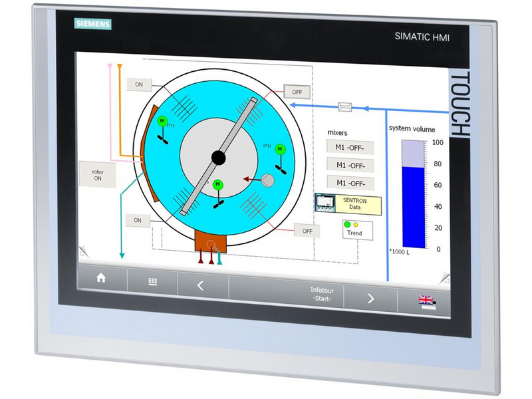
Task: Select the upper-left mixer motor M icon
Action: 162,121
